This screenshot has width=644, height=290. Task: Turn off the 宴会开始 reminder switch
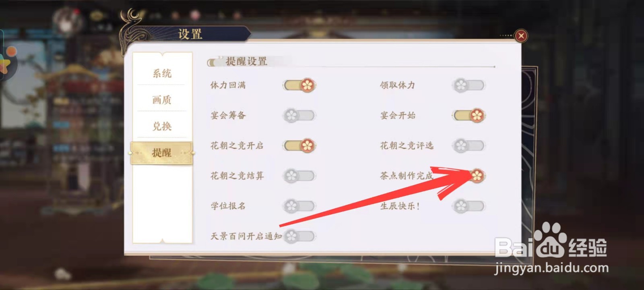[x=469, y=115]
